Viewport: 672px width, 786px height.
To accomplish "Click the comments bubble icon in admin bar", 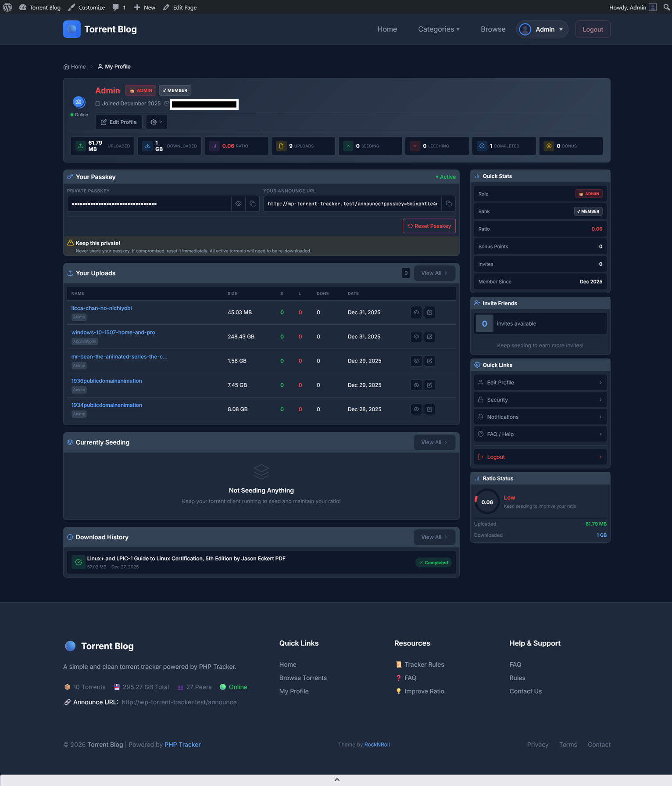I will tap(115, 7).
